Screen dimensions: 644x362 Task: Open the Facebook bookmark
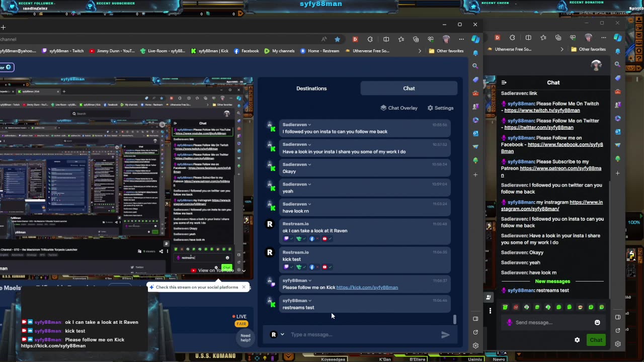247,51
